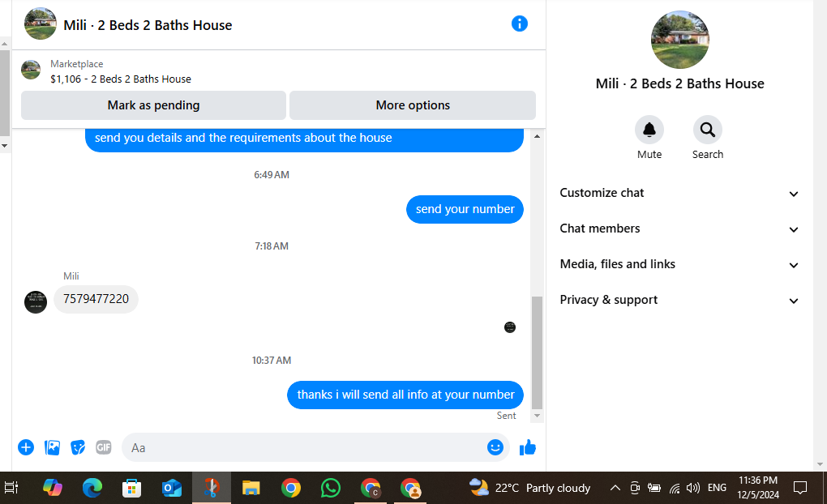Mute this conversation with the bell icon
Viewport: 827px width, 504px height.
tap(649, 130)
